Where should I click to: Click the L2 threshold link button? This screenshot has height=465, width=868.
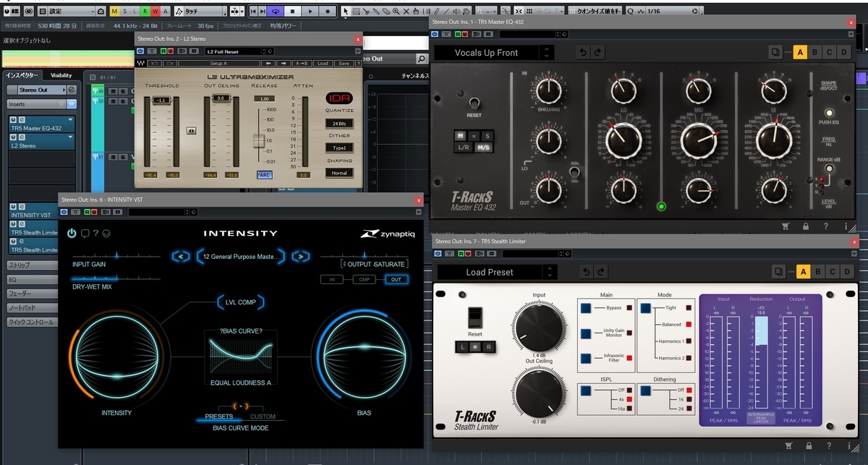(x=192, y=131)
